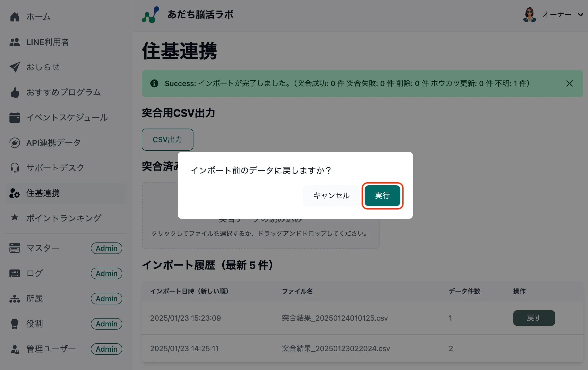Expand the オーナー account dropdown chevron
This screenshot has height=370, width=588.
[x=580, y=15]
